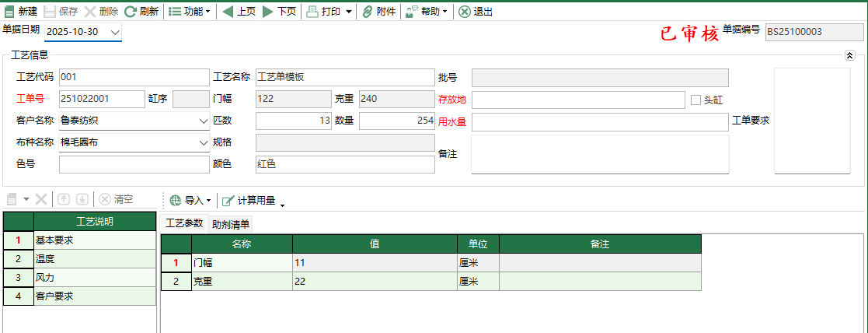868x333 pixels.
Task: Click the 色号 input field
Action: click(x=134, y=164)
